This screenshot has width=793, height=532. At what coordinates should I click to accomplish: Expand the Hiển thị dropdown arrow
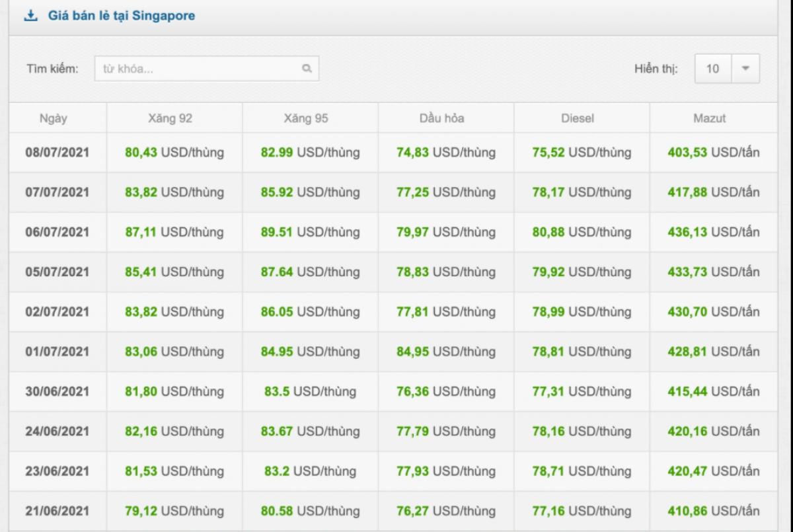745,69
